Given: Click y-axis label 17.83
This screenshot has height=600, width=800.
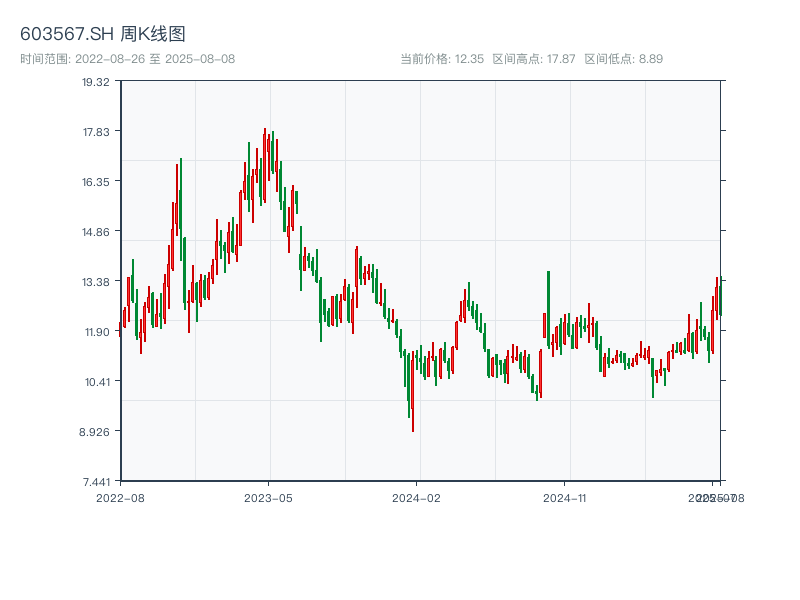Looking at the screenshot, I should (x=96, y=132).
